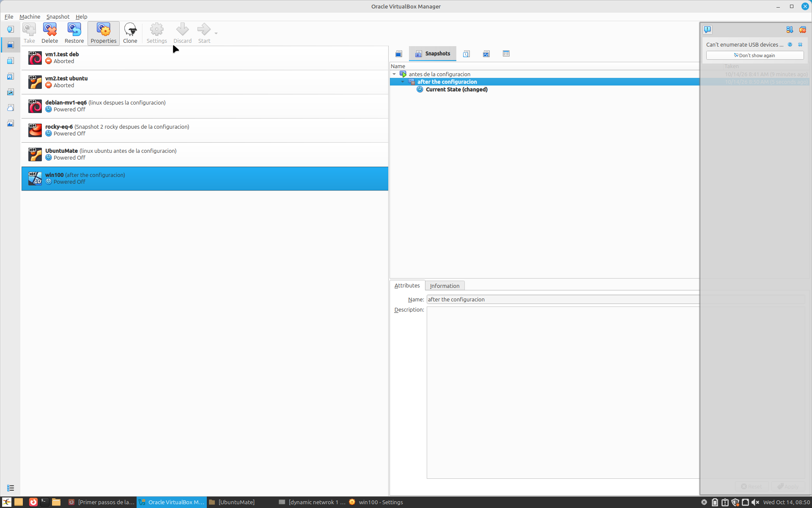Image resolution: width=812 pixels, height=508 pixels.
Task: Clear all notifications icon
Action: click(802, 30)
